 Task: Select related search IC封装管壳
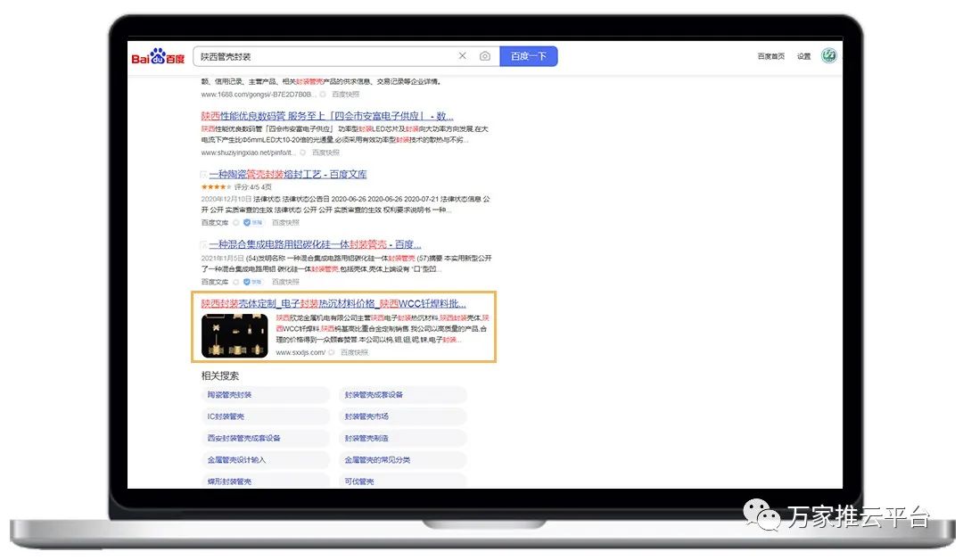pyautogui.click(x=226, y=416)
